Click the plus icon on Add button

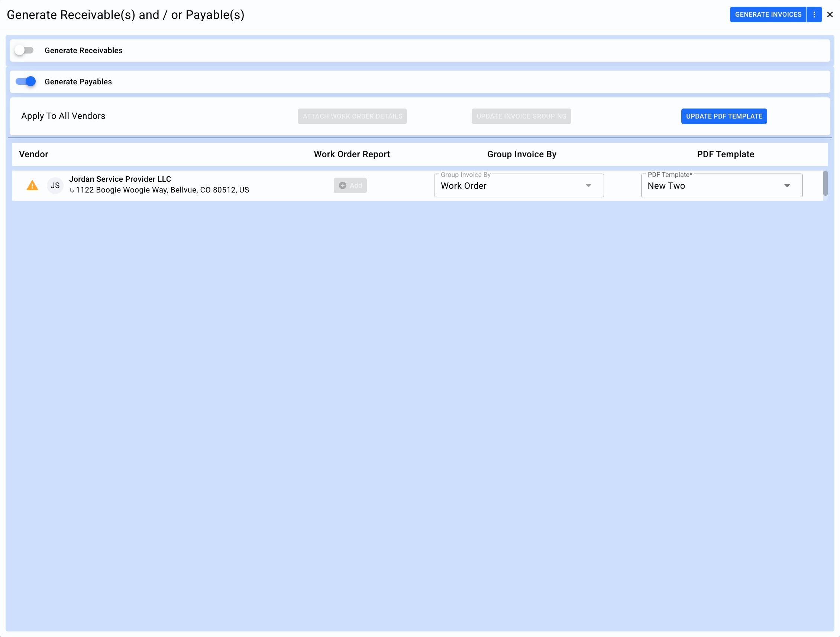pos(343,185)
